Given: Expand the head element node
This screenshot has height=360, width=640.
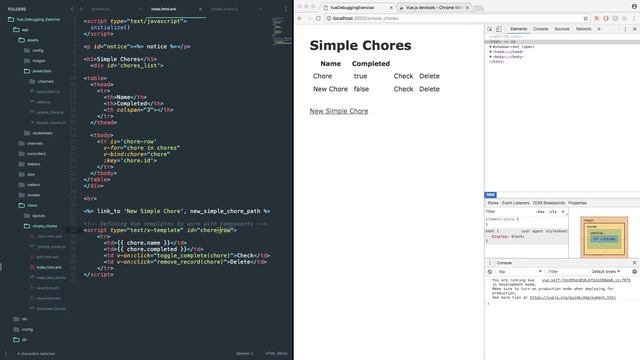Looking at the screenshot, I should coord(490,52).
